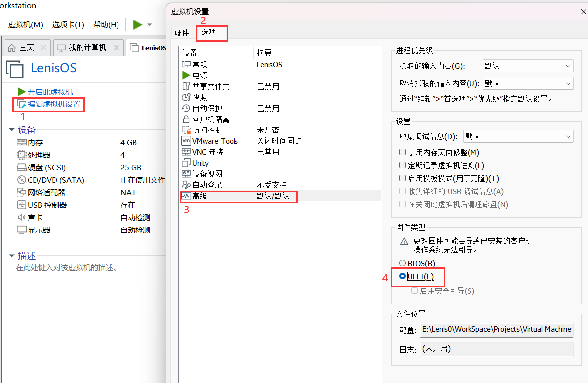Open the 虚拟机(M) menu
Screen dimensions: 588x383
click(25, 25)
